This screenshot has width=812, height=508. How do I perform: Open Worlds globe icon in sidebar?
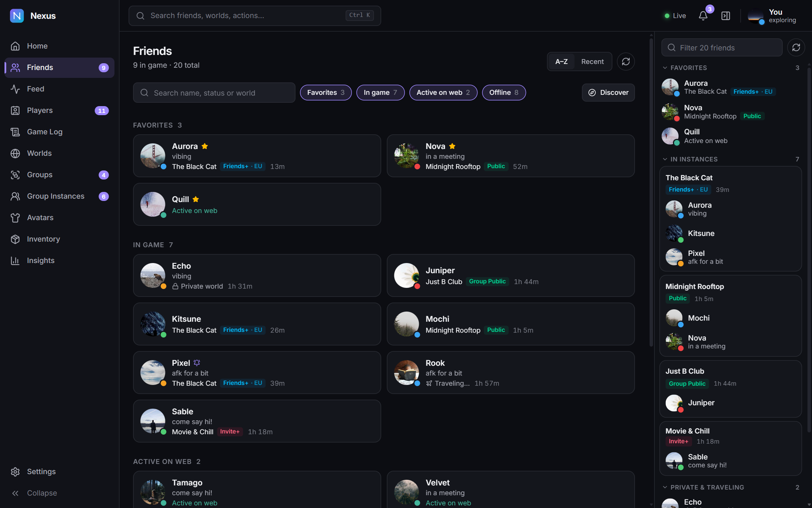[15, 153]
